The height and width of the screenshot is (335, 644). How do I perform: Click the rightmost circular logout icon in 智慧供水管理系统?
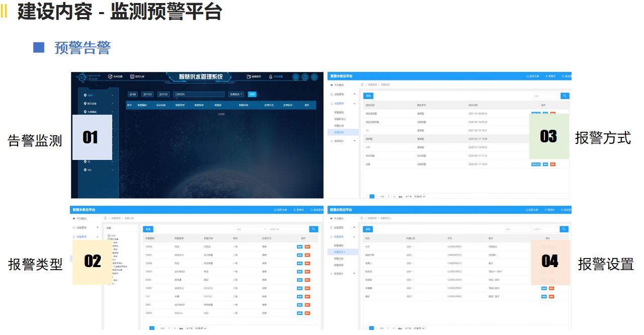click(314, 77)
